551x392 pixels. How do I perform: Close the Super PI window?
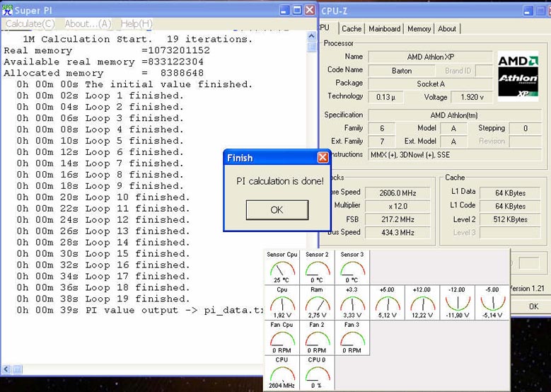[310, 10]
